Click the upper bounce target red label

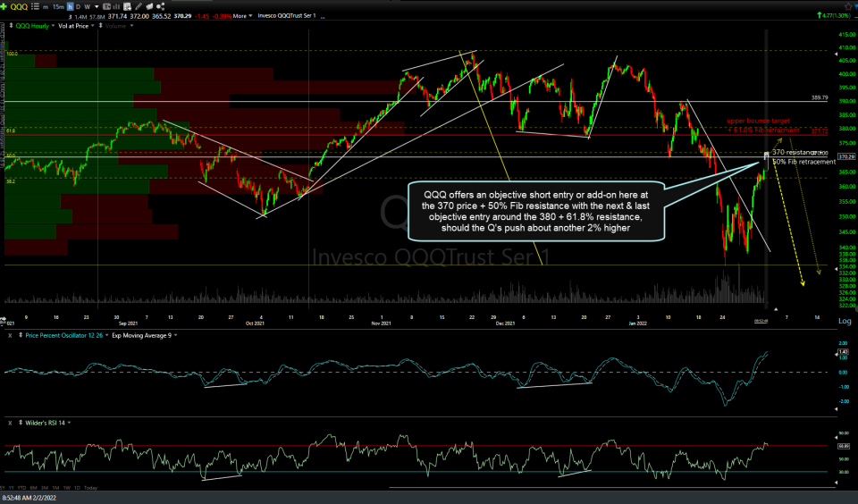(x=759, y=121)
